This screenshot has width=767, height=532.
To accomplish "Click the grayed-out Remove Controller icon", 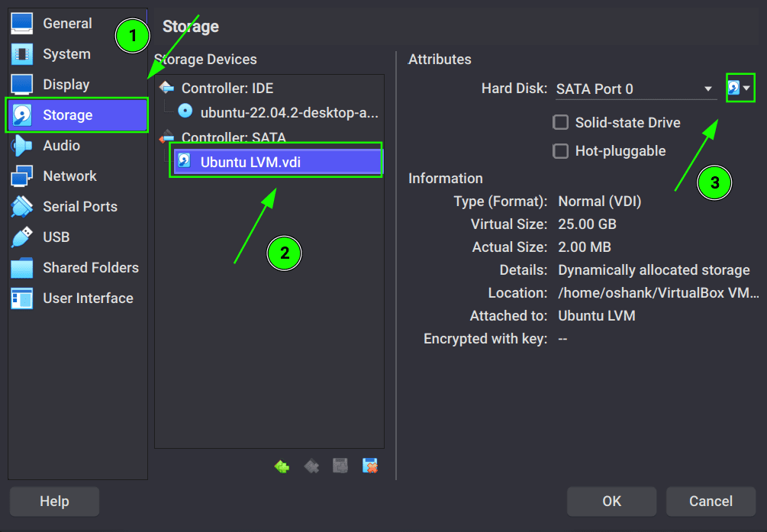I will pyautogui.click(x=311, y=466).
